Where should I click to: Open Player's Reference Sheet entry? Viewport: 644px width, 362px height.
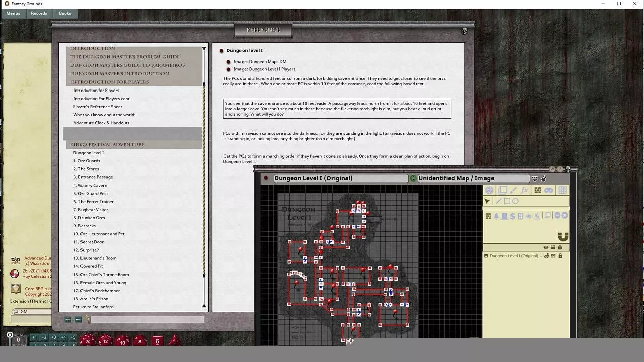tap(98, 107)
